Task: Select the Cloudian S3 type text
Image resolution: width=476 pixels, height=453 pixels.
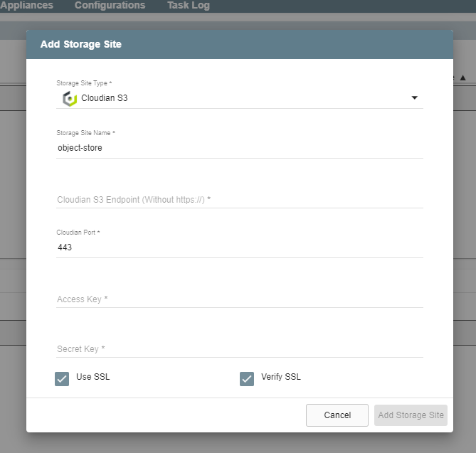Action: click(x=105, y=98)
